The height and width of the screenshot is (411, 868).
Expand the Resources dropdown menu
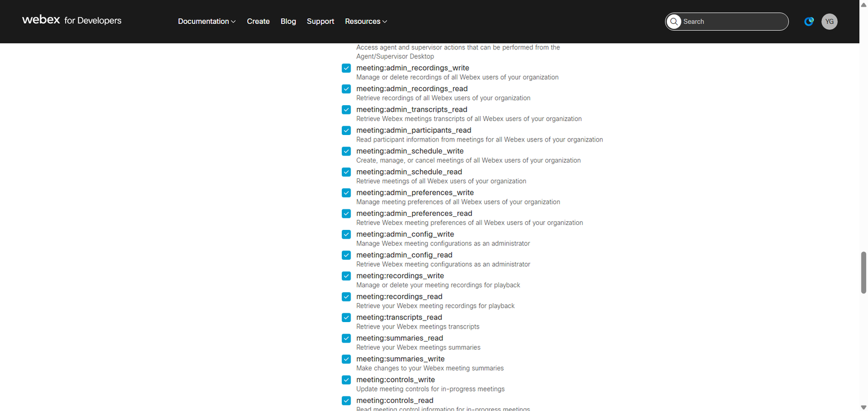pyautogui.click(x=366, y=22)
